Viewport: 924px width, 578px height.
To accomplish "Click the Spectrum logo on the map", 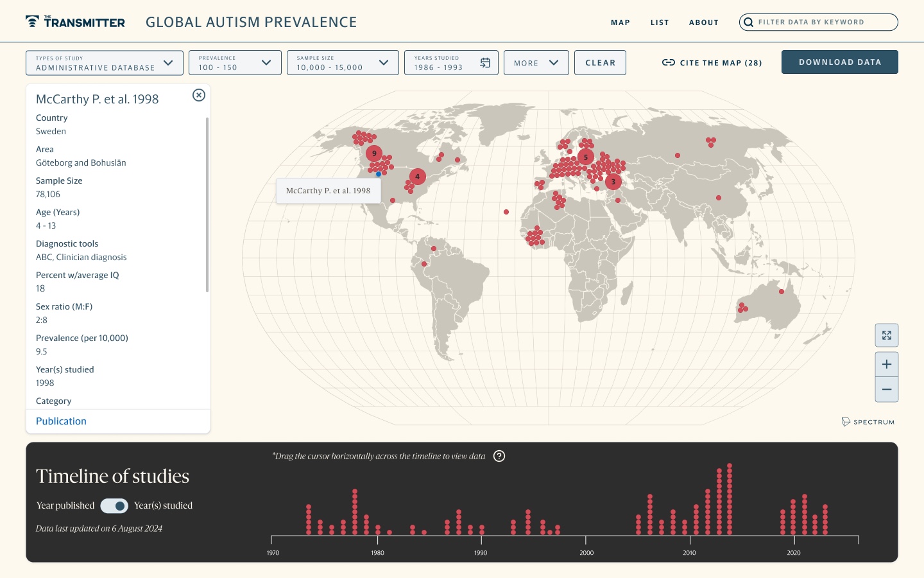I will [868, 422].
